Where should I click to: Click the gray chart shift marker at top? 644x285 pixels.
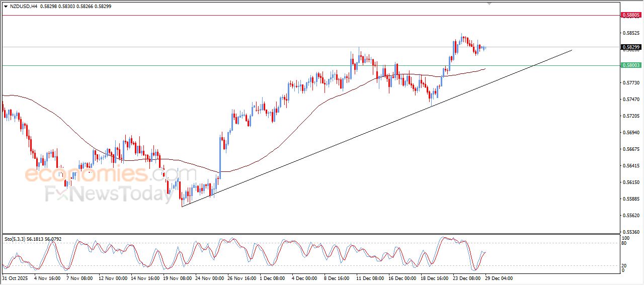(490, 4)
